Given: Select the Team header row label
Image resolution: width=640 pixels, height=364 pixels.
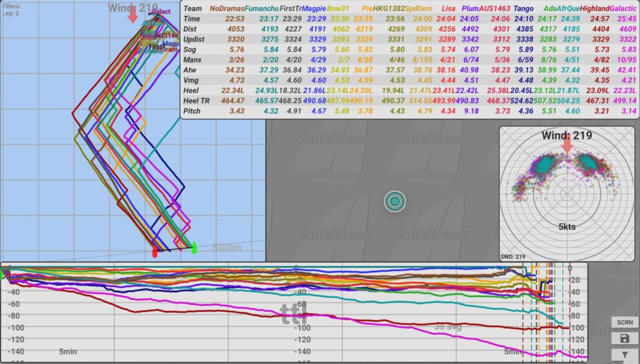Looking at the screenshot, I should click(x=192, y=9).
